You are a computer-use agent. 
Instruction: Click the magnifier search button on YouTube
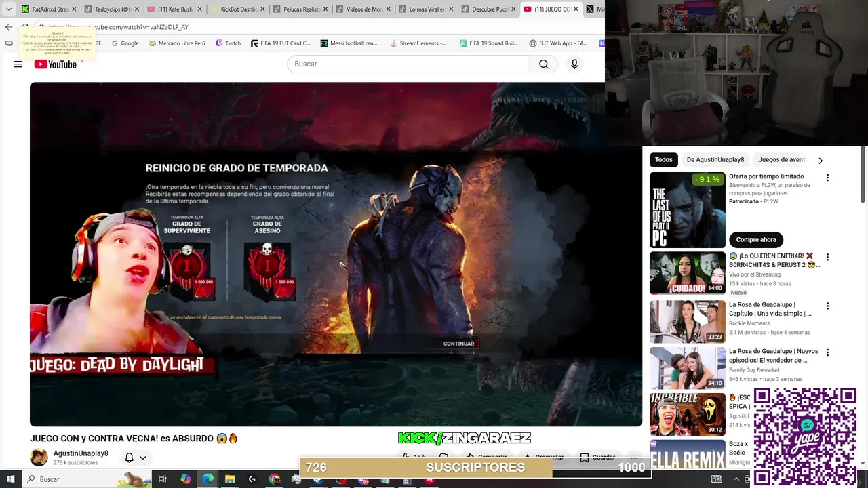(x=544, y=64)
